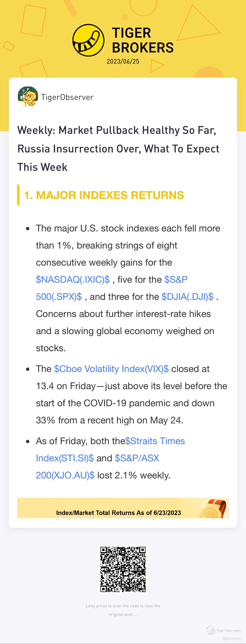Click the 2023/06/25 date label
Viewport: 246px width, 644px height.
(123, 62)
